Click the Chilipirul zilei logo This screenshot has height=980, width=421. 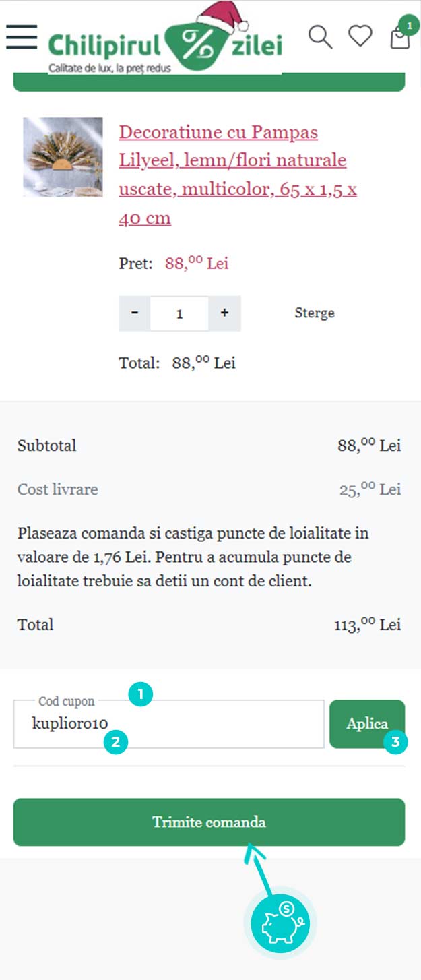tap(166, 39)
